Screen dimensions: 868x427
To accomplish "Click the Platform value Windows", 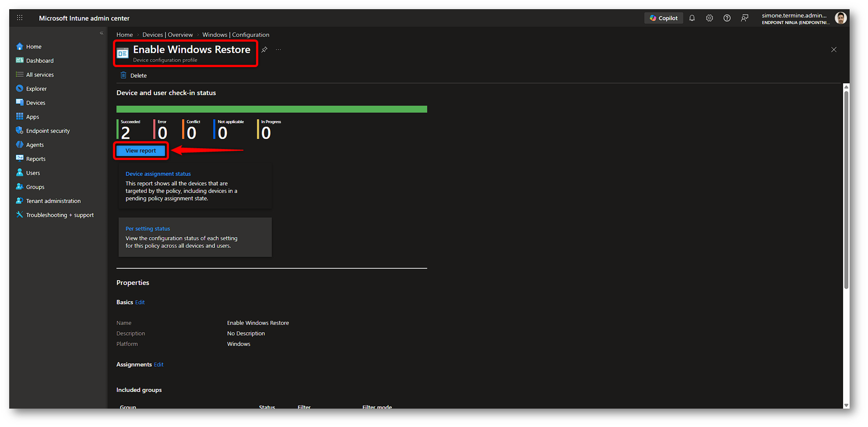I will (x=239, y=344).
